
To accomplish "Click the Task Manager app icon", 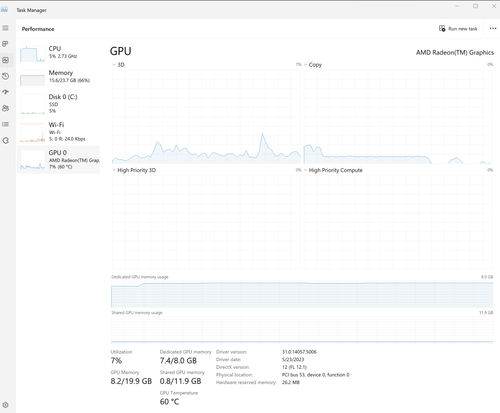I will click(4, 10).
